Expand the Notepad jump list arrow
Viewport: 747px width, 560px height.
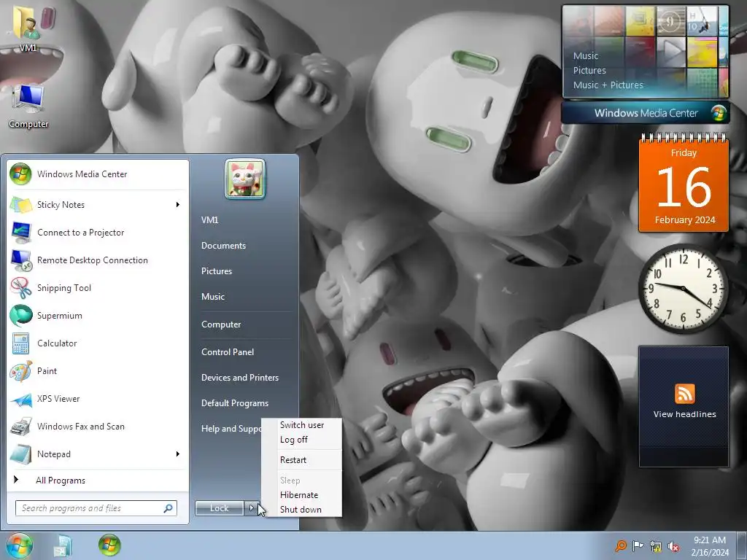(178, 454)
